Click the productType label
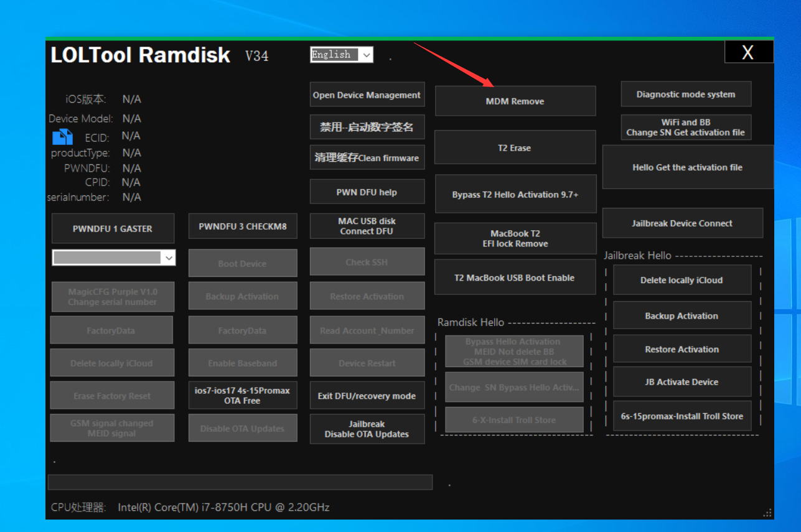This screenshot has height=532, width=801. [x=80, y=153]
